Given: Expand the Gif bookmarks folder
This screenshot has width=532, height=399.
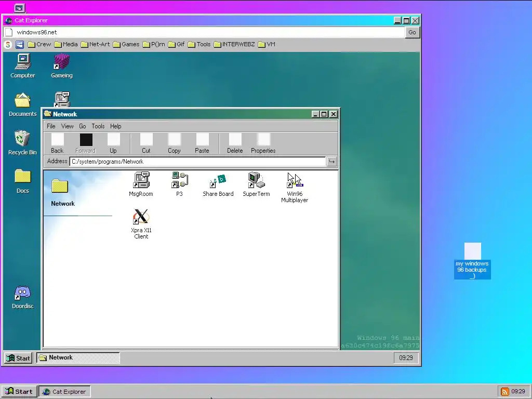Looking at the screenshot, I should coord(177,45).
